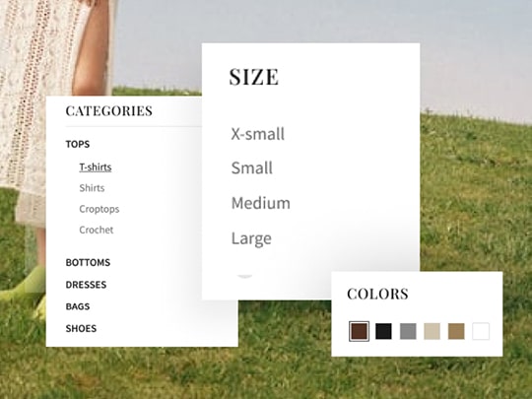Open the Shirts subcategory

(92, 188)
